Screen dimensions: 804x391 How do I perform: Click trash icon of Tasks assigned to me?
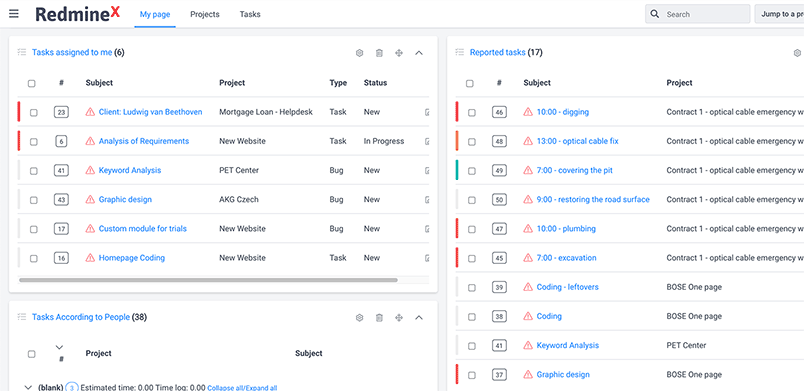pyautogui.click(x=379, y=53)
